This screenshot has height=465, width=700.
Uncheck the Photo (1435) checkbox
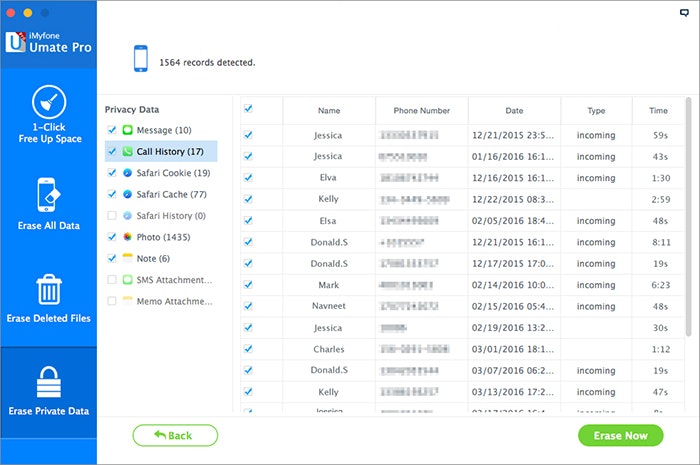(x=112, y=237)
